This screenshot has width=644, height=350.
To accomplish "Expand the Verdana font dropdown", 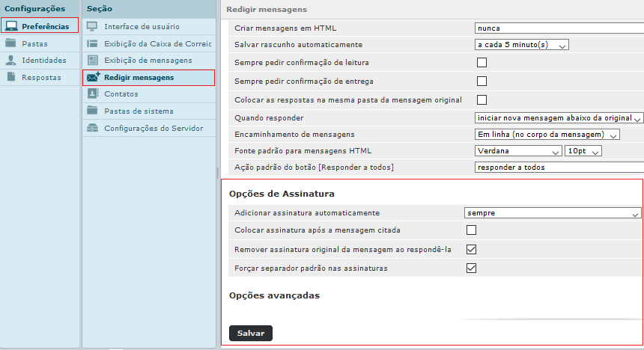I will point(517,151).
